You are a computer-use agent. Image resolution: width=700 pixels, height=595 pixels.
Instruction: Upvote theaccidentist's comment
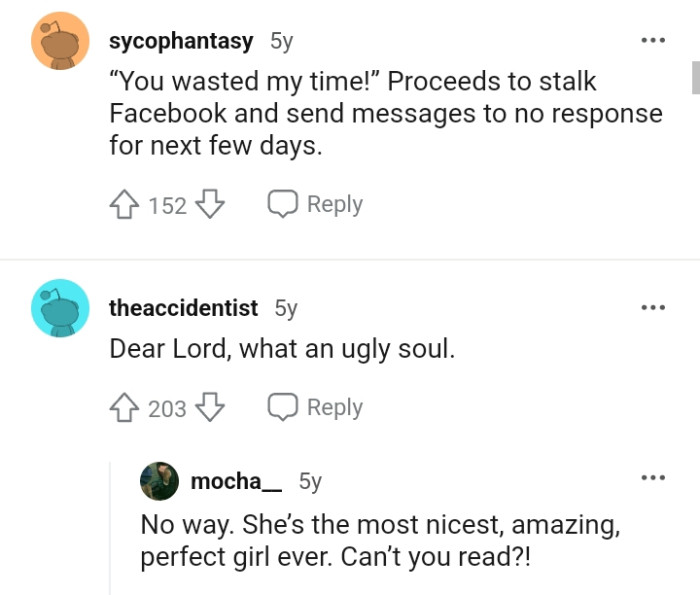125,408
